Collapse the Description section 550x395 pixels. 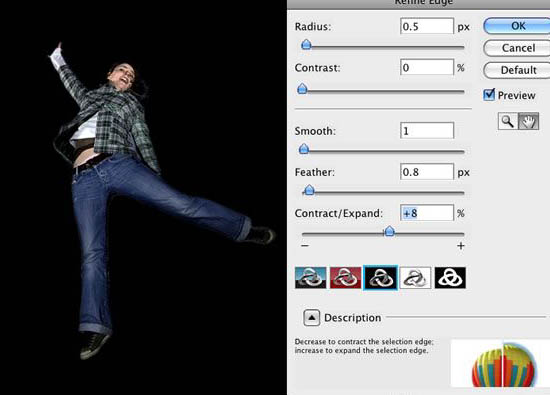tap(311, 318)
